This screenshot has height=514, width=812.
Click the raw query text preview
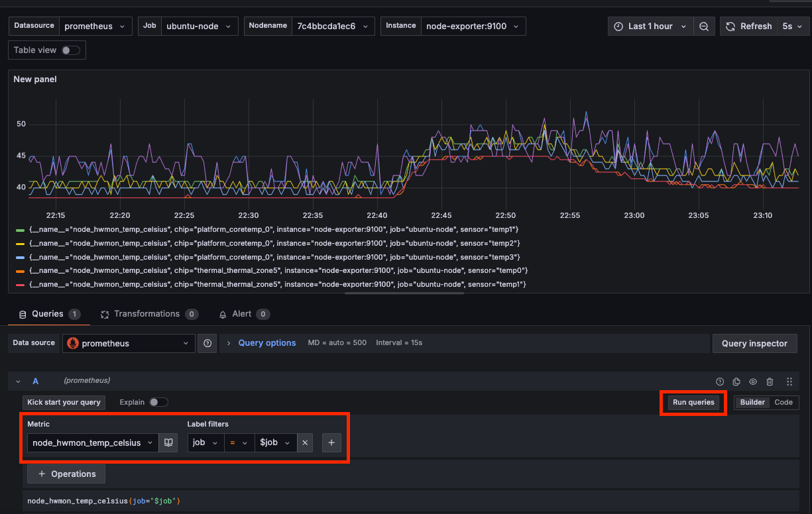coord(103,501)
